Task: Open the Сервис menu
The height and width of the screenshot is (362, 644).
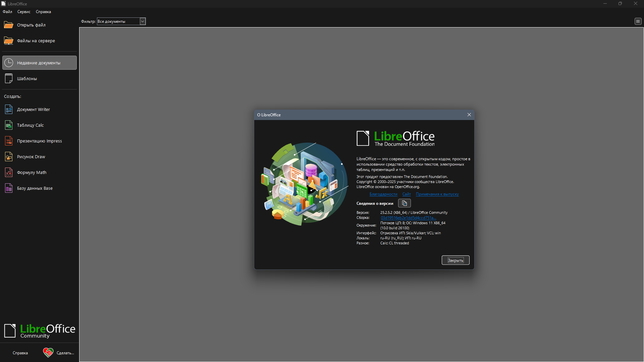Action: pyautogui.click(x=24, y=12)
